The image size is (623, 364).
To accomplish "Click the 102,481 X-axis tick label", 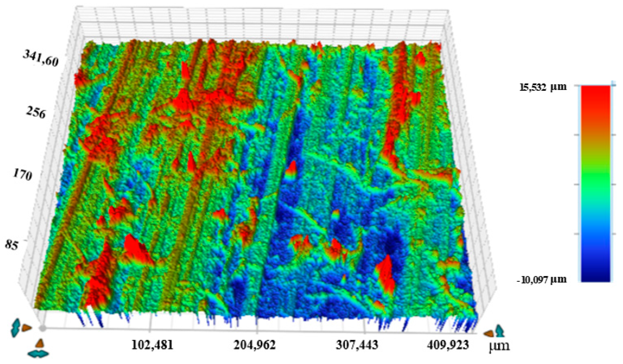I will pos(152,345).
